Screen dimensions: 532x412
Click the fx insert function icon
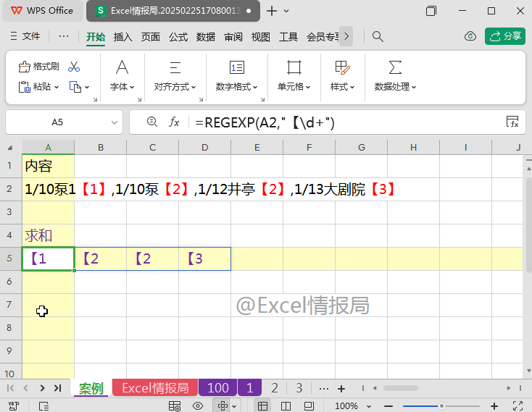point(174,122)
